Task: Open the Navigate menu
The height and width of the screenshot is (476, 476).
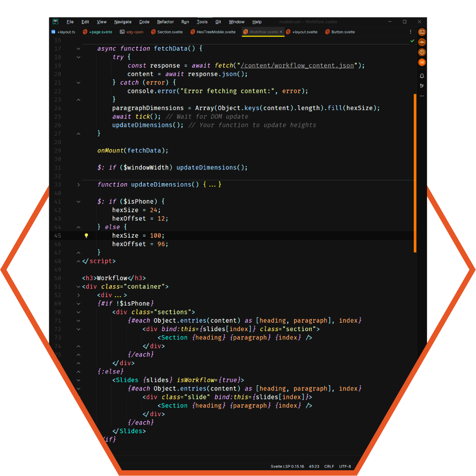Action: click(123, 22)
